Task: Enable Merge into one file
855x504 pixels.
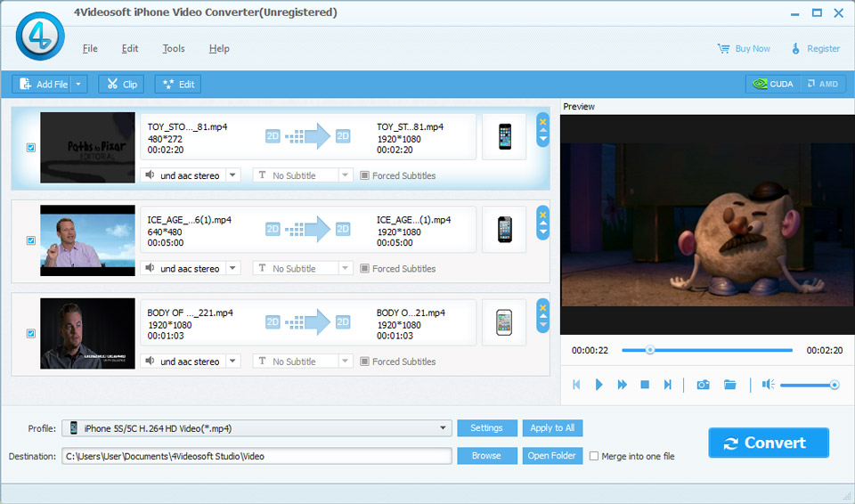Action: click(x=594, y=456)
